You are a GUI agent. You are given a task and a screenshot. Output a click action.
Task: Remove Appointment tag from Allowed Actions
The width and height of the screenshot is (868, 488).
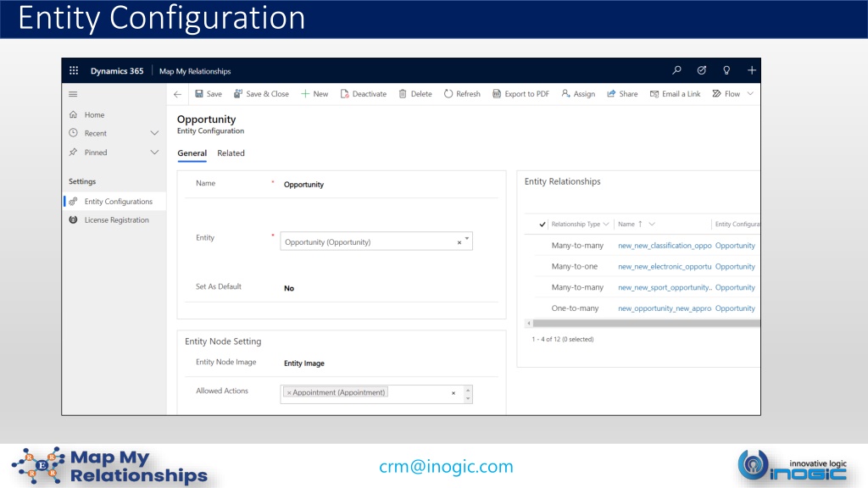click(289, 393)
